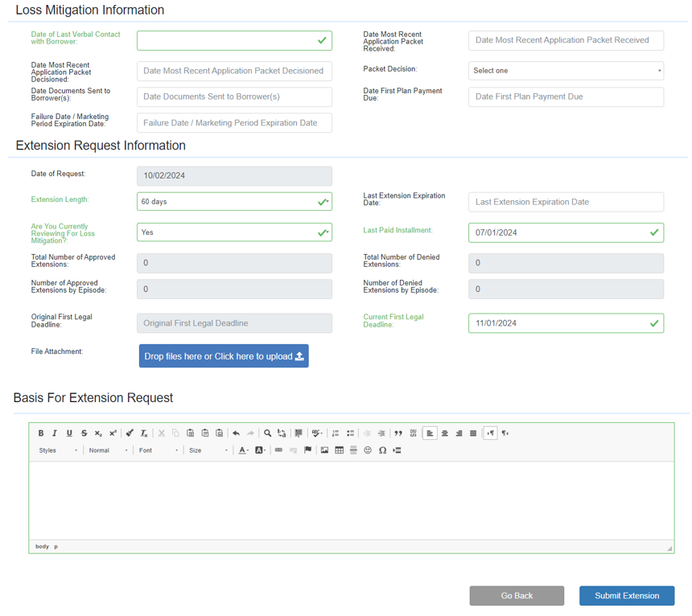Click the strikethrough formatting icon
This screenshot has height=616, width=692.
(x=84, y=433)
